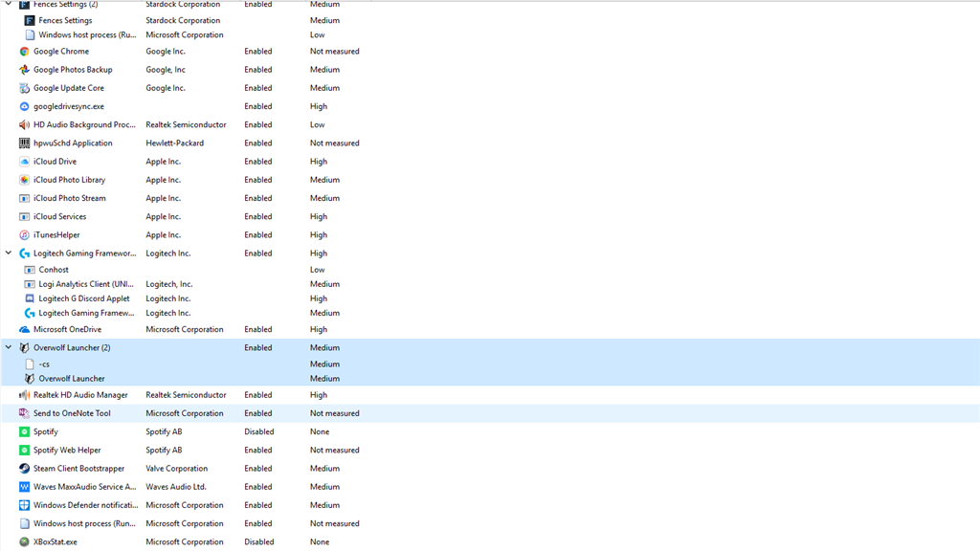Click the Spotify Web Helper icon
The image size is (980, 551).
pos(24,450)
